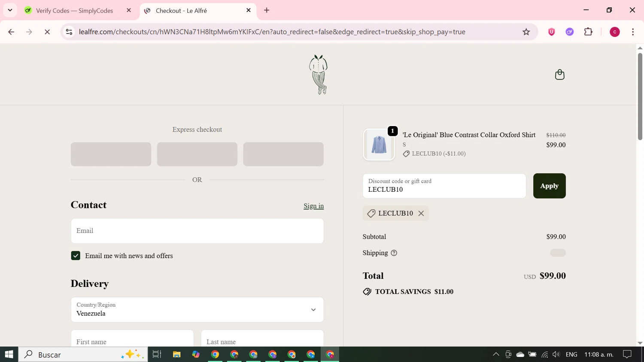The width and height of the screenshot is (644, 362).
Task: Uncheck Email me with news and offers
Action: (x=76, y=256)
